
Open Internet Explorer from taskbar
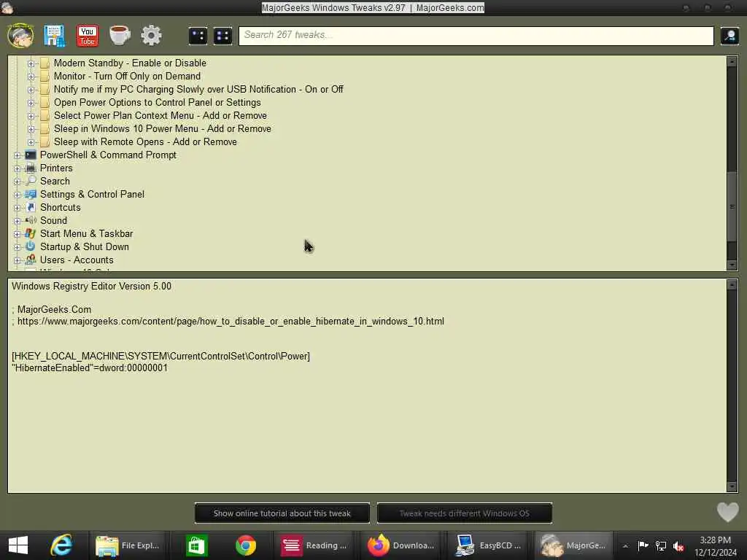coord(62,545)
